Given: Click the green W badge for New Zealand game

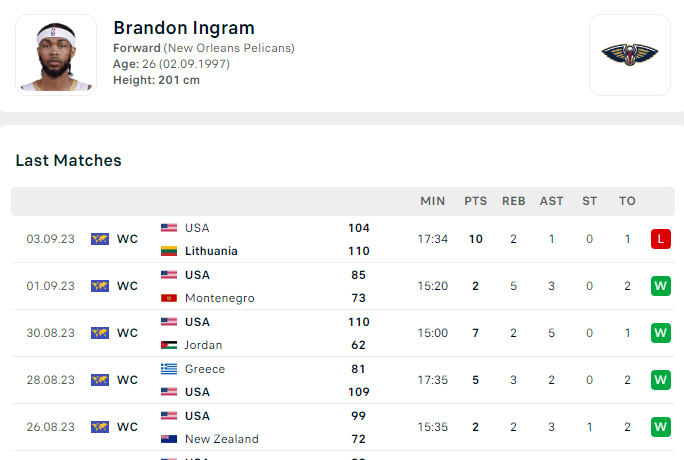Looking at the screenshot, I should (660, 427).
